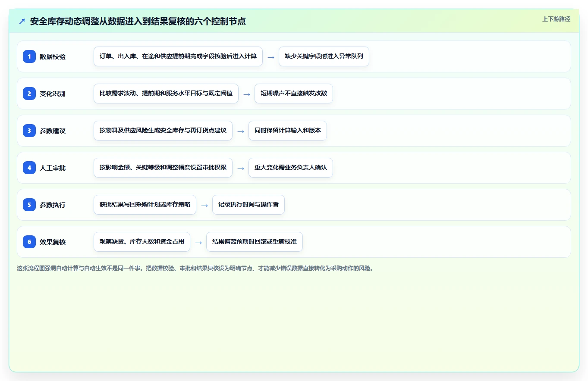Screen dimensions: 588x381
Task: Click the diagonal arrow icon beside the title
Action: [x=22, y=22]
